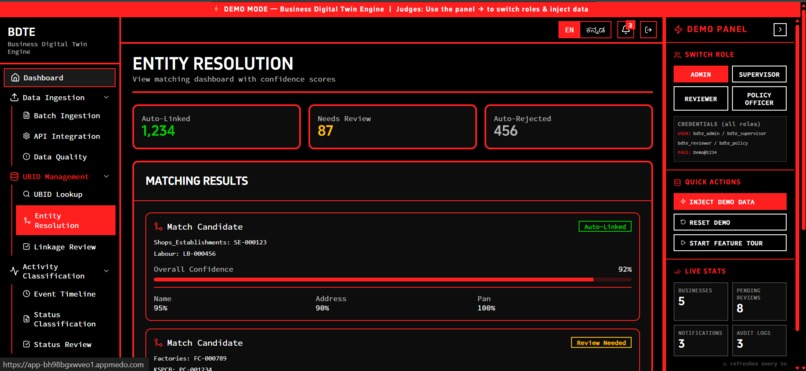Click the Dashboard home icon
The width and height of the screenshot is (806, 371).
[15, 78]
